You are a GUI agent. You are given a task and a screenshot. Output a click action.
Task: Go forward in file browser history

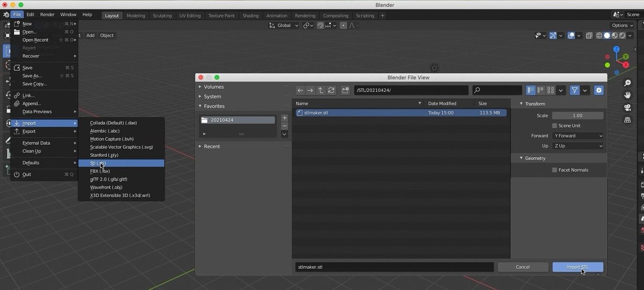click(x=310, y=90)
